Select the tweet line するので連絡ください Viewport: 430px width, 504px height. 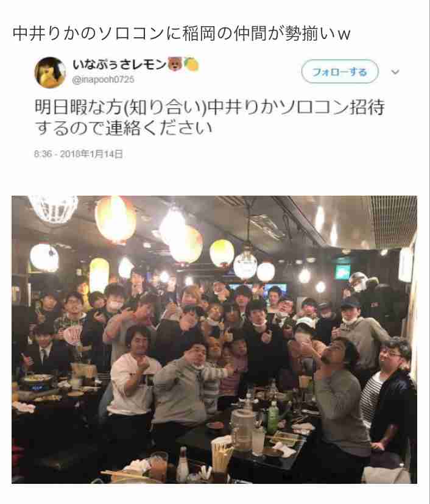(x=124, y=128)
